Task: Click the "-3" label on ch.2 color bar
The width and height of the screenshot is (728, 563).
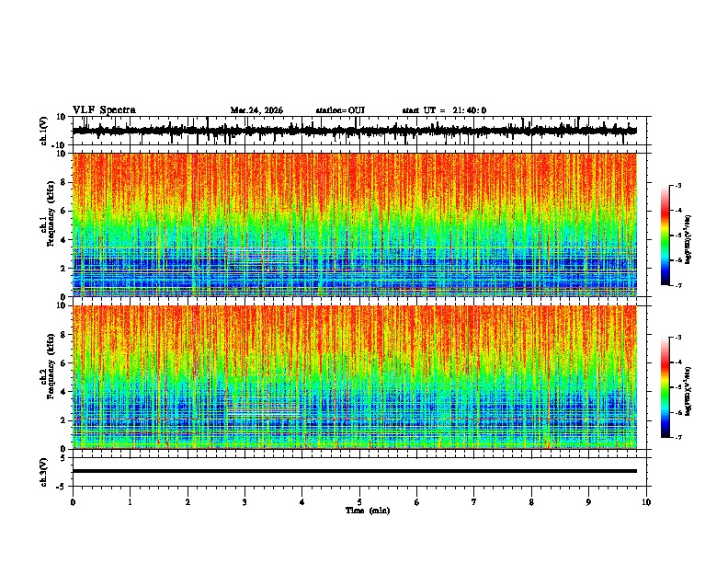Action: tap(678, 338)
